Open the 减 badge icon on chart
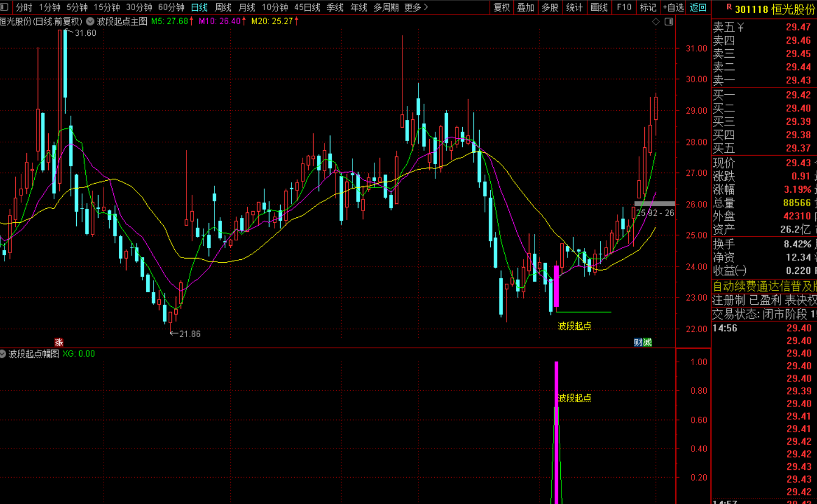Image resolution: width=817 pixels, height=504 pixels. pyautogui.click(x=647, y=342)
